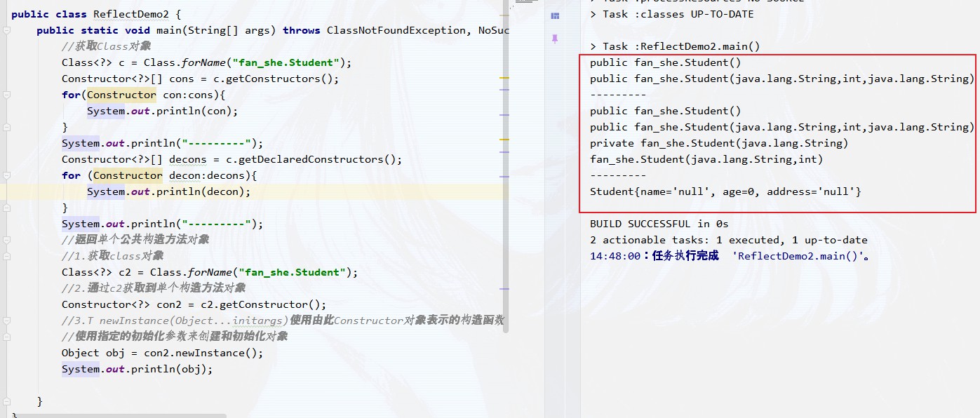Image resolution: width=980 pixels, height=418 pixels.
Task: Click the //2.通过c2获取到单个构造方法对象 comment
Action: click(154, 288)
